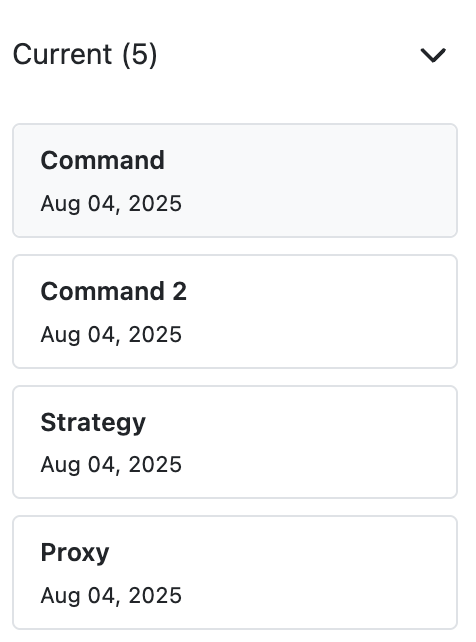Click the Proxy title text
This screenshot has width=476, height=642.
tap(75, 553)
